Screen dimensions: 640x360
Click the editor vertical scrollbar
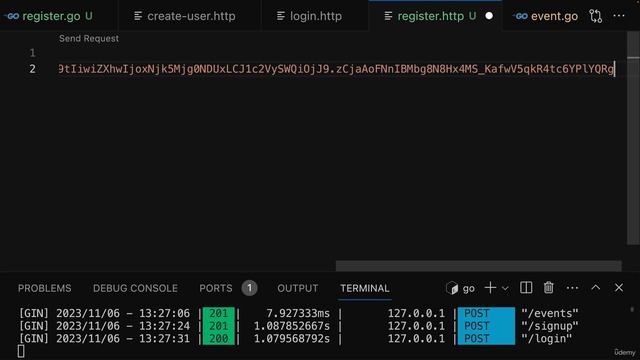(x=633, y=139)
